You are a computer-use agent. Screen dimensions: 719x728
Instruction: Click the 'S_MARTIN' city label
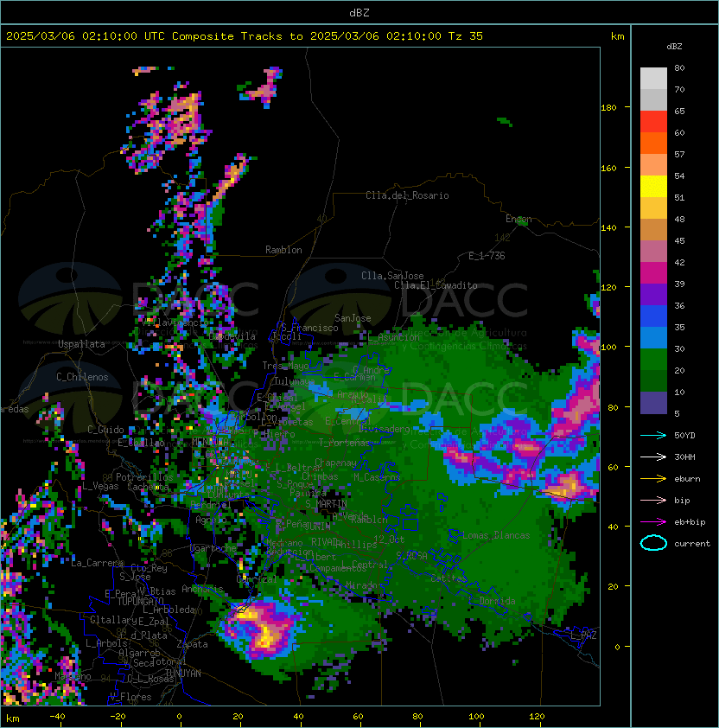click(326, 504)
